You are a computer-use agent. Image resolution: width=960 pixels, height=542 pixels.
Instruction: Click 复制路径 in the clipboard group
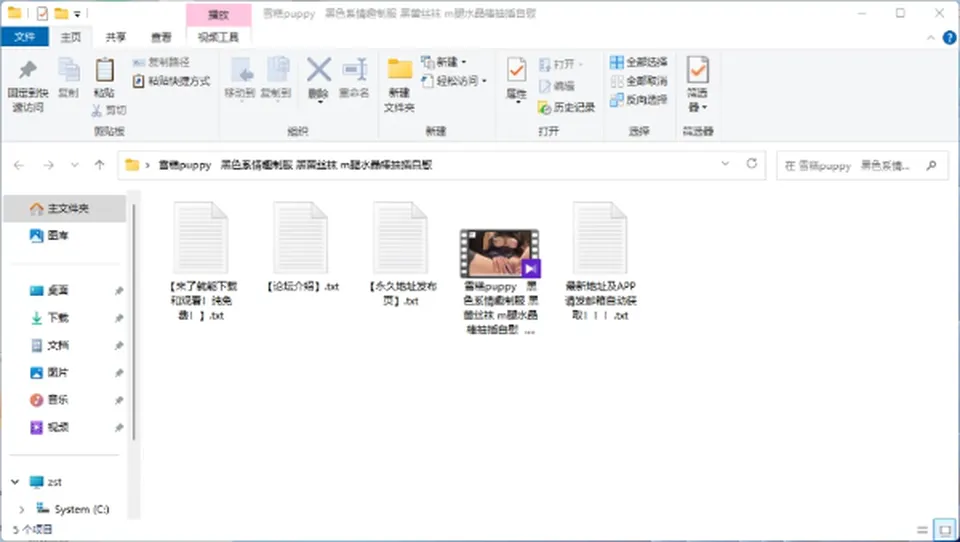161,62
